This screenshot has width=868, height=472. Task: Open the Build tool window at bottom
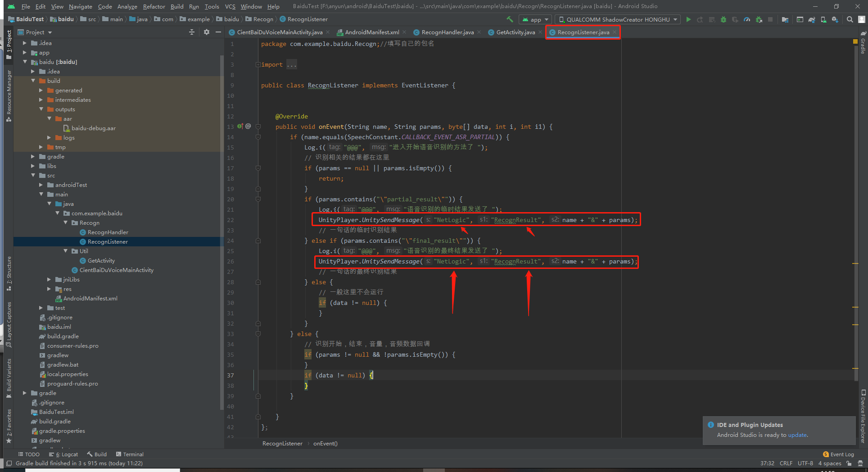[x=97, y=454]
